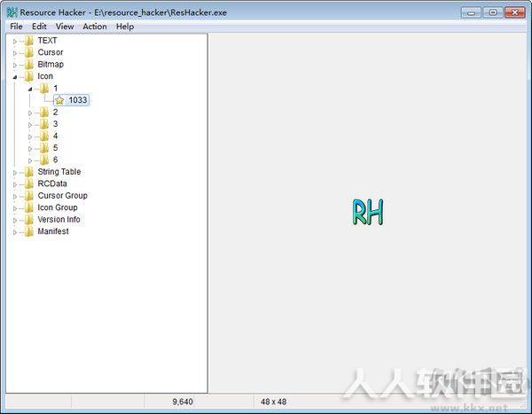Expand the RCData node
This screenshot has height=414, width=532.
coord(15,184)
